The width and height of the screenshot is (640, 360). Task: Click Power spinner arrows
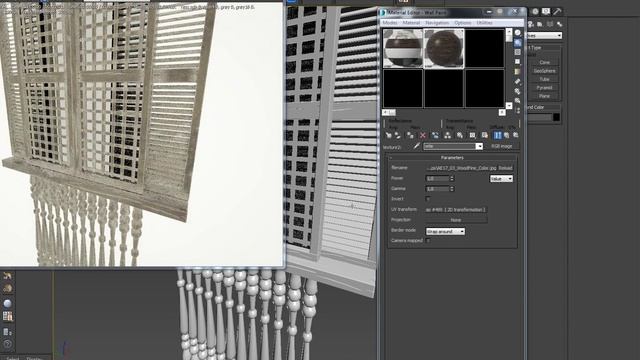[451, 178]
